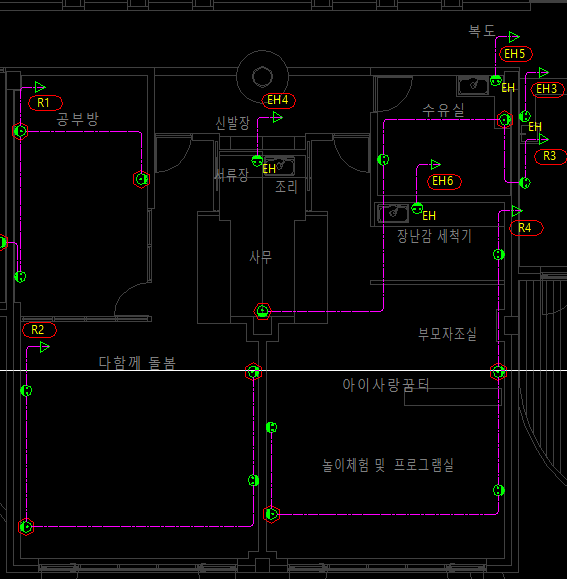
Task: Pick the EH6 circuit tag
Action: (444, 181)
